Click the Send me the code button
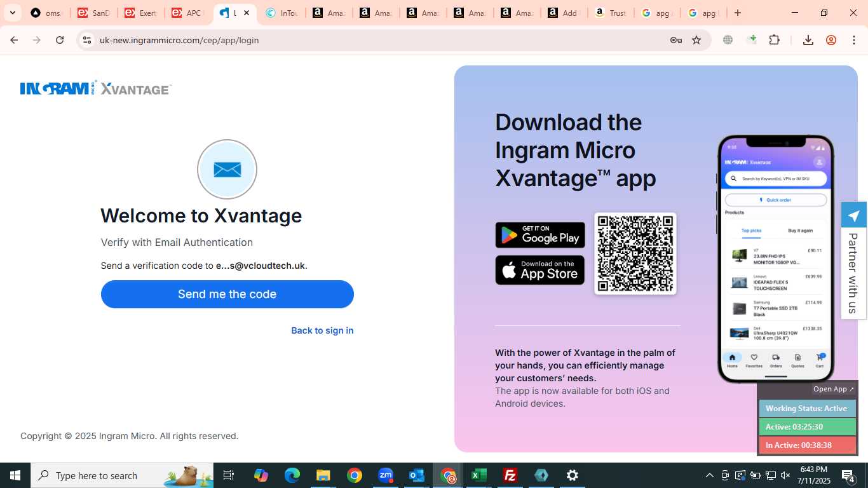The height and width of the screenshot is (488, 868). (x=227, y=294)
